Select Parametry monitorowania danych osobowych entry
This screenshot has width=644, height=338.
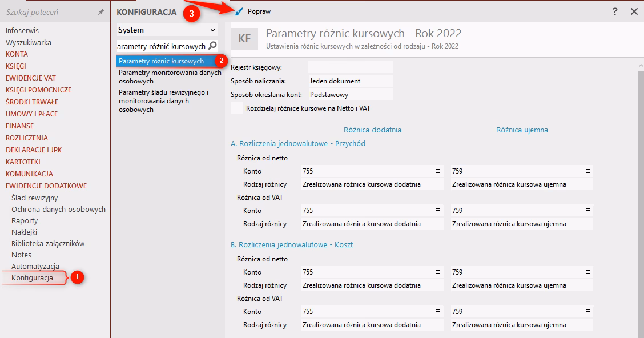[x=170, y=77]
